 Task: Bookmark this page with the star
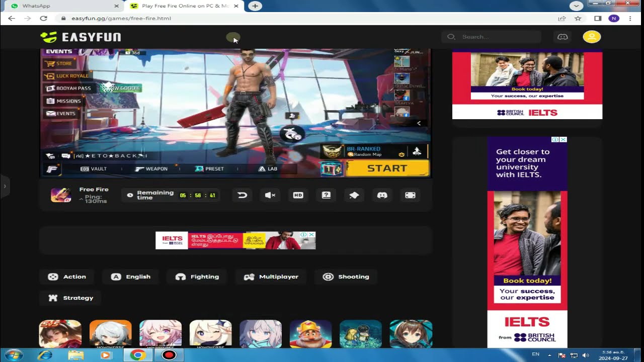578,18
